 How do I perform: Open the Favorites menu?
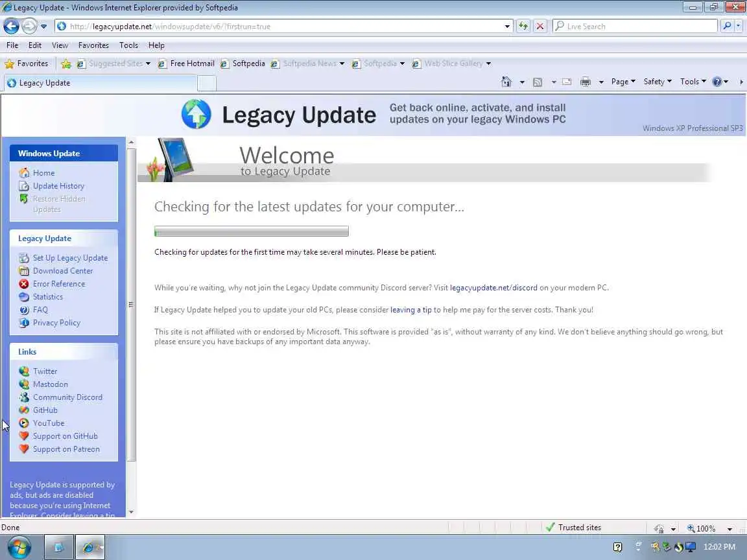tap(93, 45)
